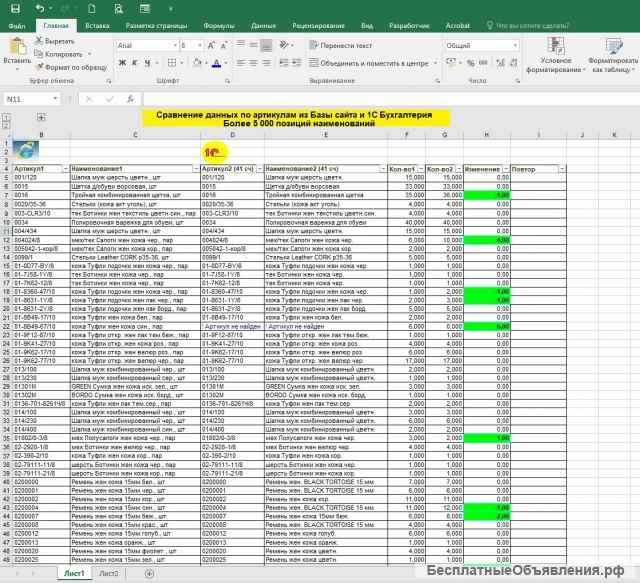Increase decimal places
Viewport: 640px width, 583px height.
point(500,63)
